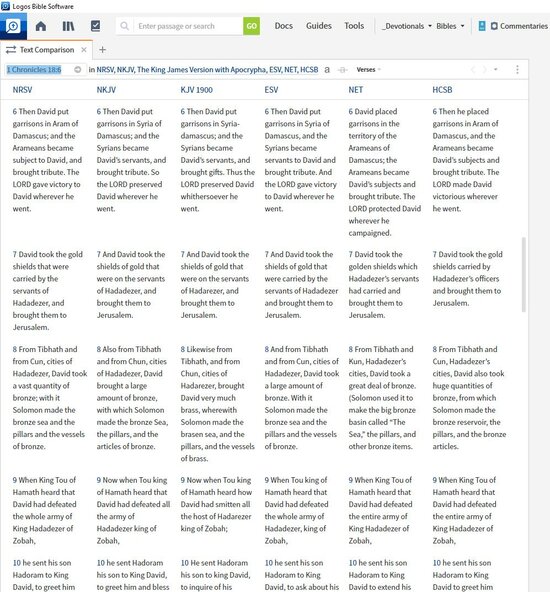
Task: Click the green GO button
Action: pyautogui.click(x=251, y=26)
